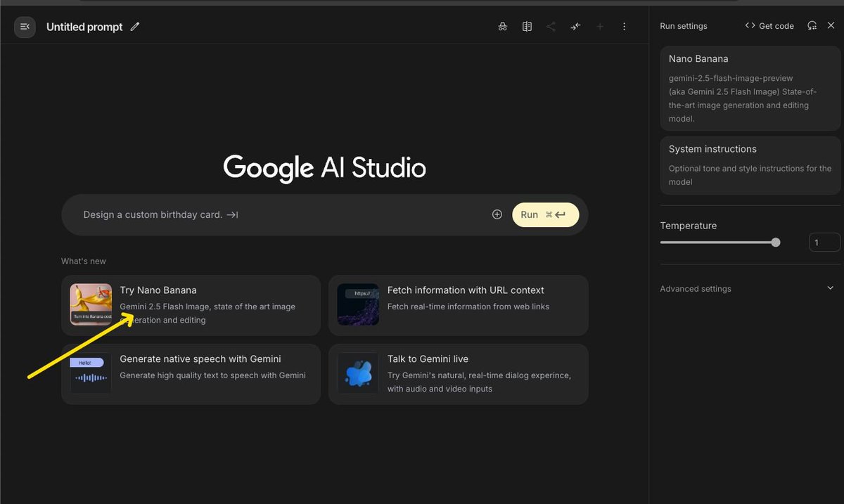Open Try Nano Banana card
Viewport: 844px width, 504px height.
click(x=191, y=305)
